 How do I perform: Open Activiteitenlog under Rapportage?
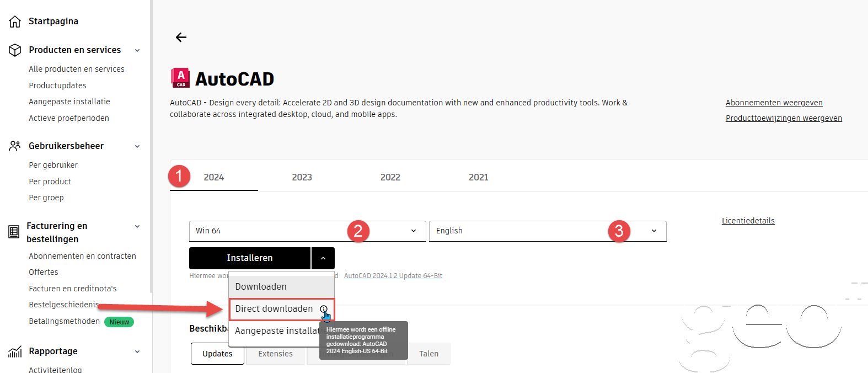[55, 370]
